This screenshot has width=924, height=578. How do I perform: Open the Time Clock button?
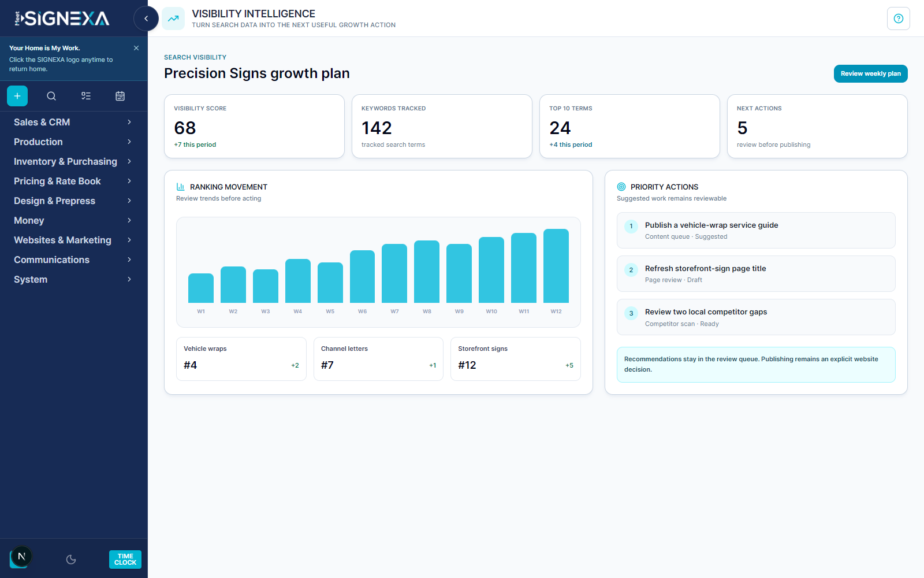tap(125, 560)
